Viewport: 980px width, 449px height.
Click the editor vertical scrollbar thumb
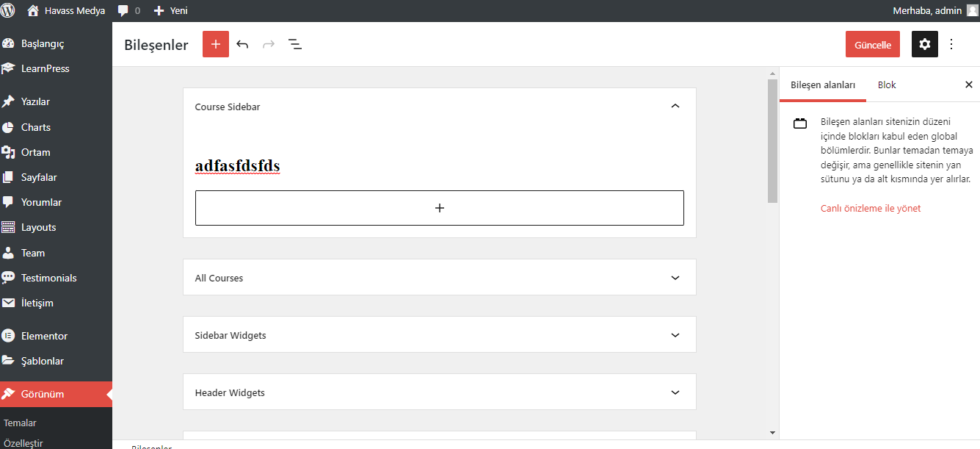(x=772, y=141)
